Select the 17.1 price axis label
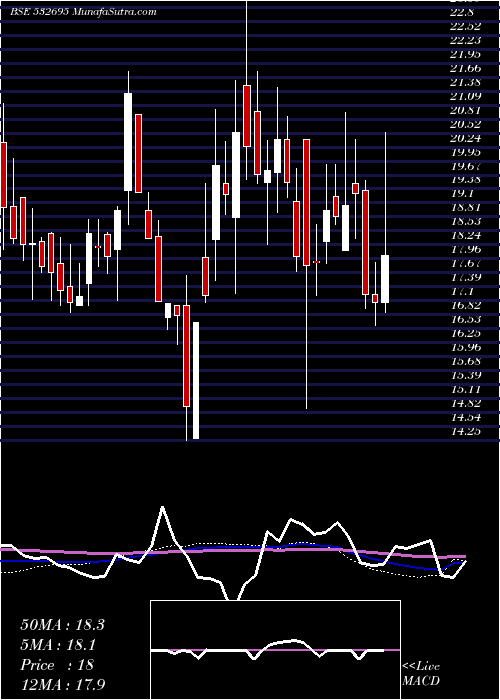The width and height of the screenshot is (500, 700). pyautogui.click(x=462, y=291)
